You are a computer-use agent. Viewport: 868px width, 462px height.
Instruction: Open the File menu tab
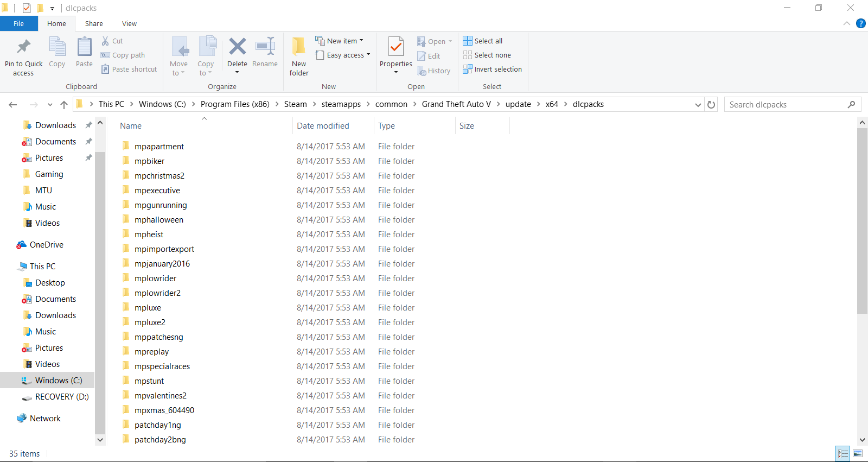(x=19, y=23)
